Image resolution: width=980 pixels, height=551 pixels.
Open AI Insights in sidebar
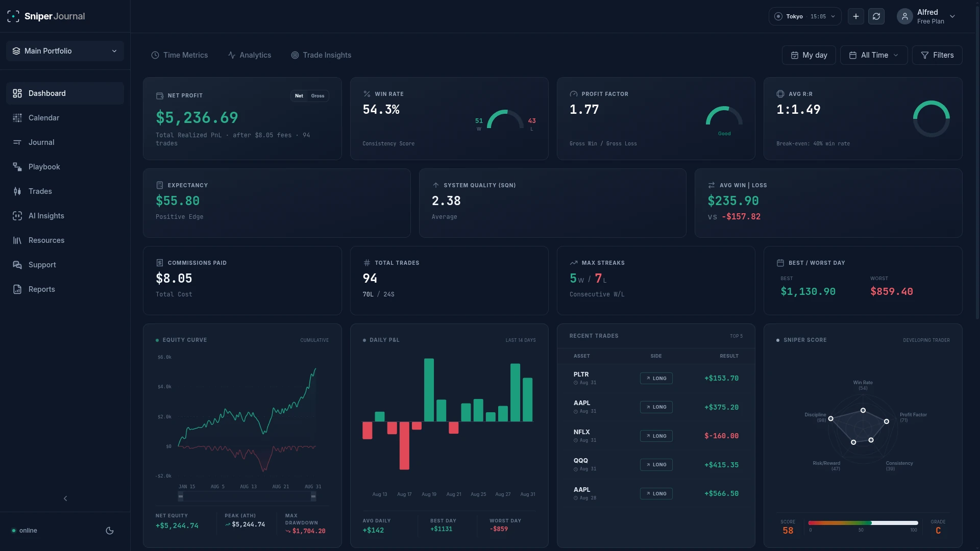[65, 216]
